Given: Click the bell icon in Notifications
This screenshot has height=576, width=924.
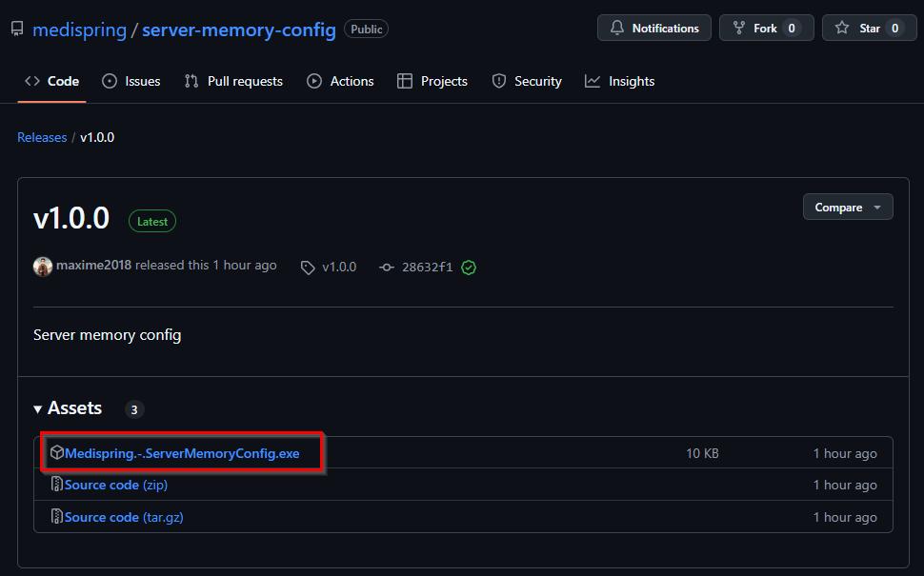Looking at the screenshot, I should click(617, 28).
